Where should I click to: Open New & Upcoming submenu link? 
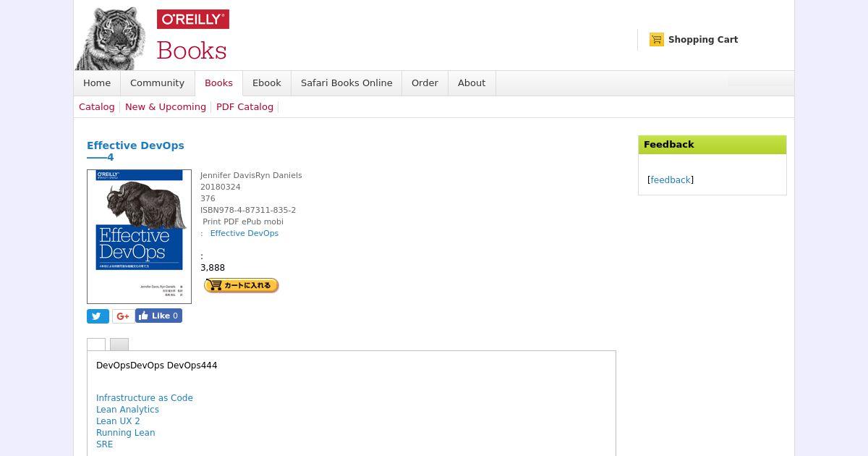coord(166,107)
